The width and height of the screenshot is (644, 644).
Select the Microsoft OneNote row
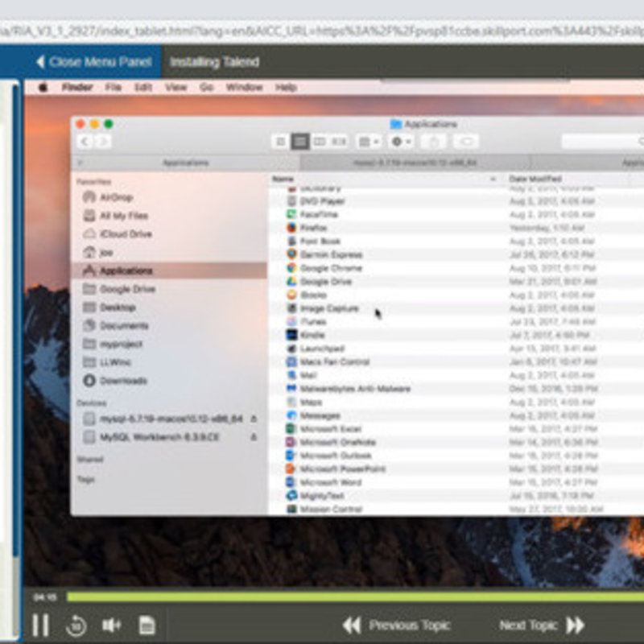pyautogui.click(x=456, y=442)
